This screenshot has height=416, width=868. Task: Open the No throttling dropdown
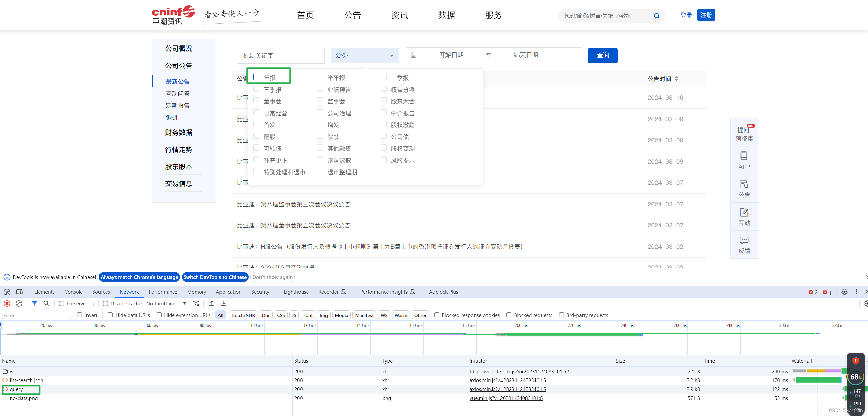click(166, 304)
